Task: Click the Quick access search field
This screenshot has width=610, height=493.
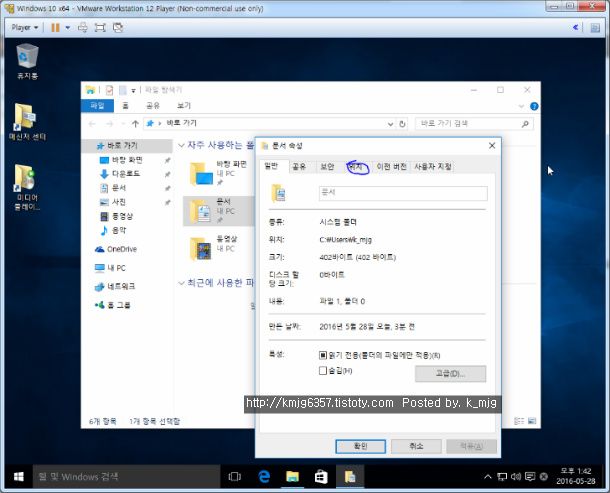Action: [x=474, y=124]
